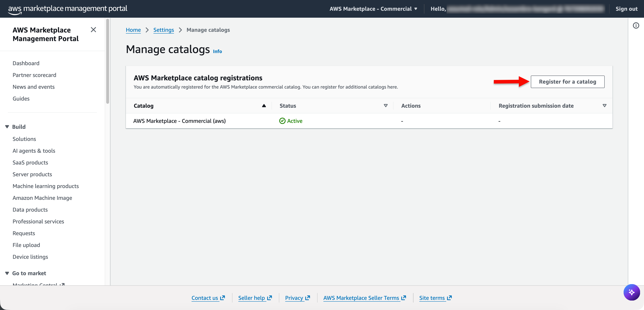Screen dimensions: 644x310
Task: Open Device listings
Action: 30,257
